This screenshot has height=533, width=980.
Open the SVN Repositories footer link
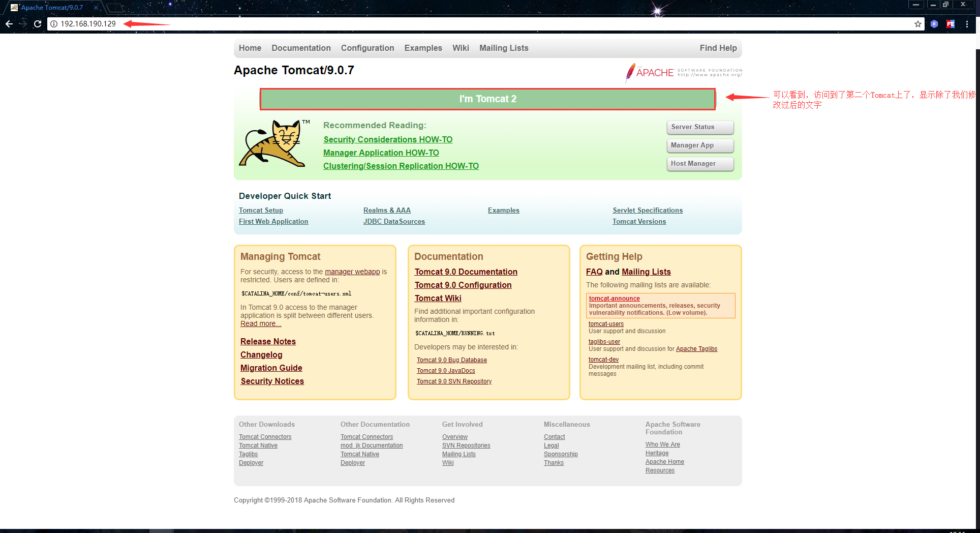[466, 446]
